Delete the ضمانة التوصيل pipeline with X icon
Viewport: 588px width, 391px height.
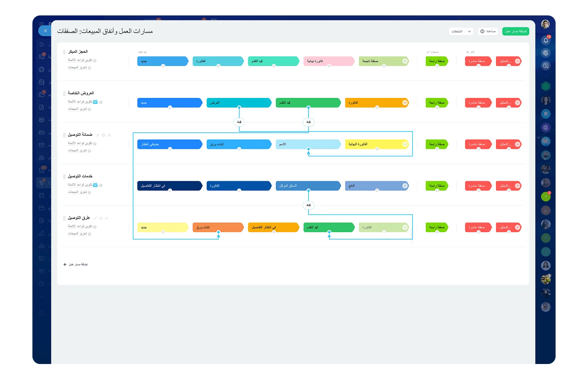coord(109,135)
